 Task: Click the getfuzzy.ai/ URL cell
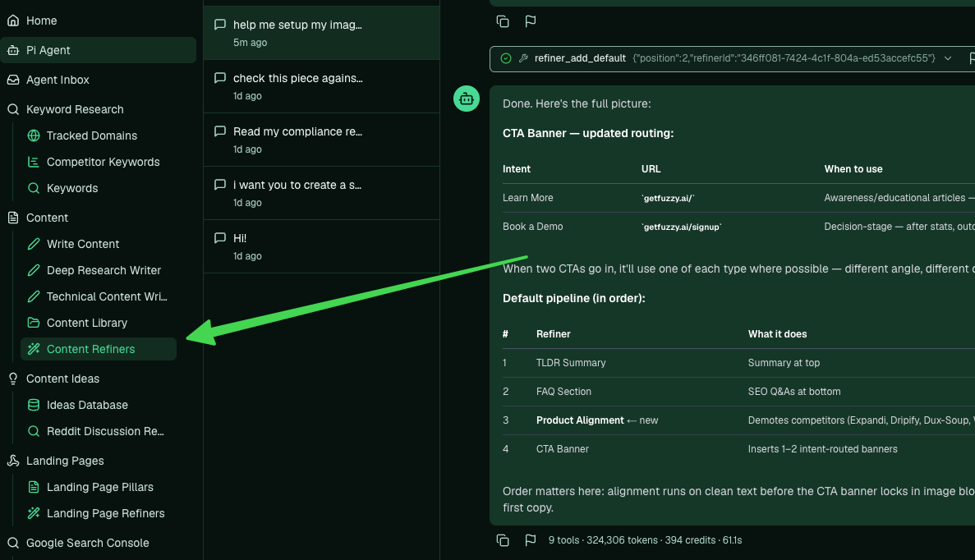tap(668, 198)
